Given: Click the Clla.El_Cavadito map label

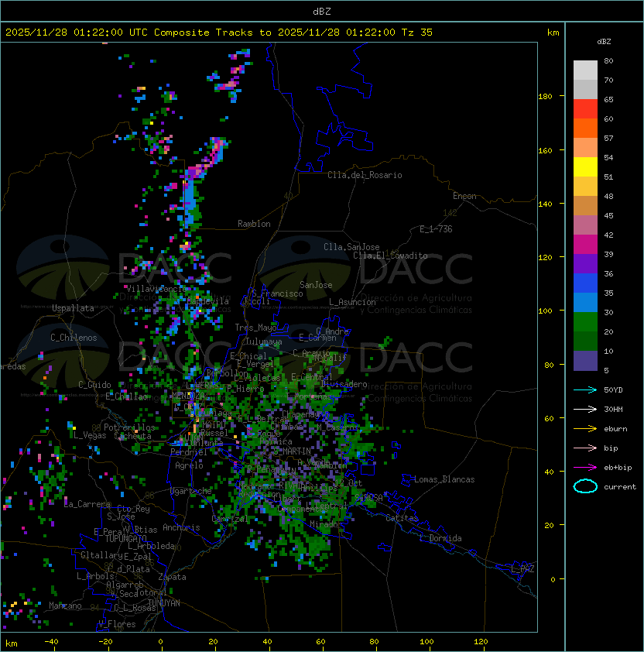Looking at the screenshot, I should (x=390, y=256).
